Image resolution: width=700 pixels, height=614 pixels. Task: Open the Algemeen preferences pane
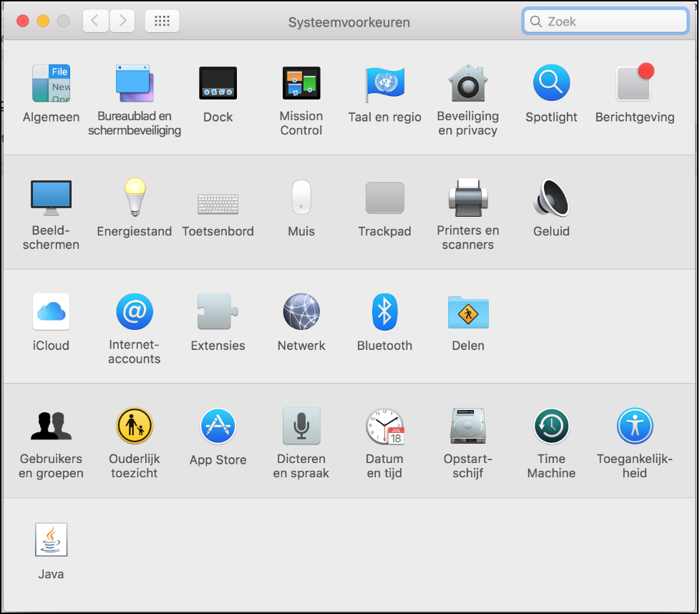point(51,84)
